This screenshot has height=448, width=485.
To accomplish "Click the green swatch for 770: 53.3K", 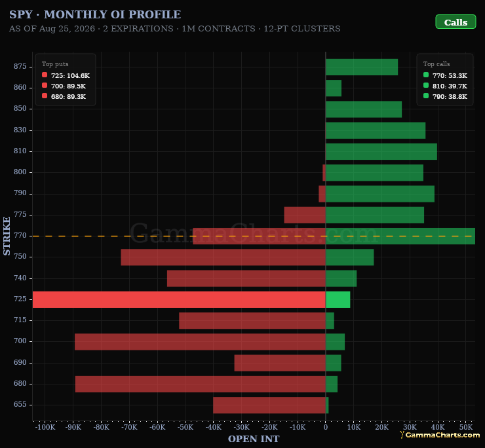I will (x=426, y=75).
